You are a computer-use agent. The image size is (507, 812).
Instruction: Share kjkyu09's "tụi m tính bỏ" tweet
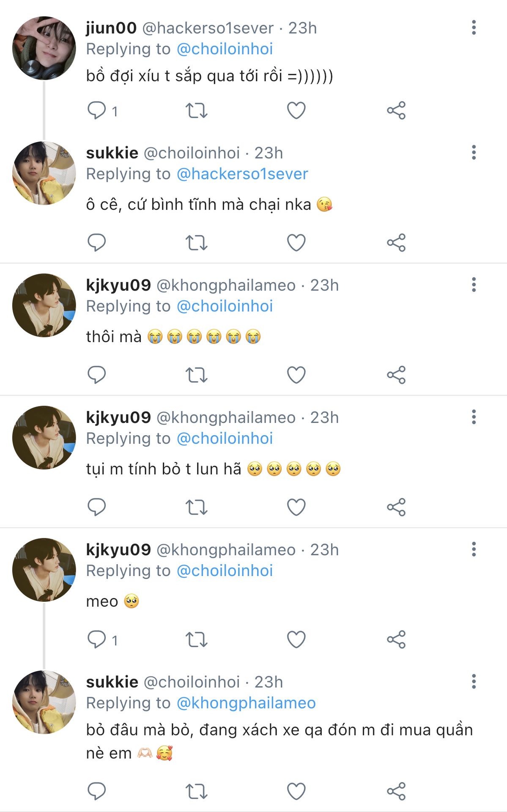click(396, 507)
